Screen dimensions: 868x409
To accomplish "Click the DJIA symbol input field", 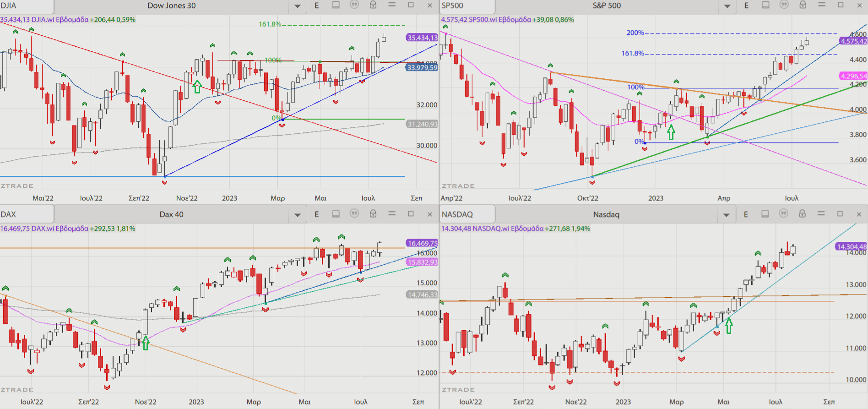I will click(x=27, y=6).
